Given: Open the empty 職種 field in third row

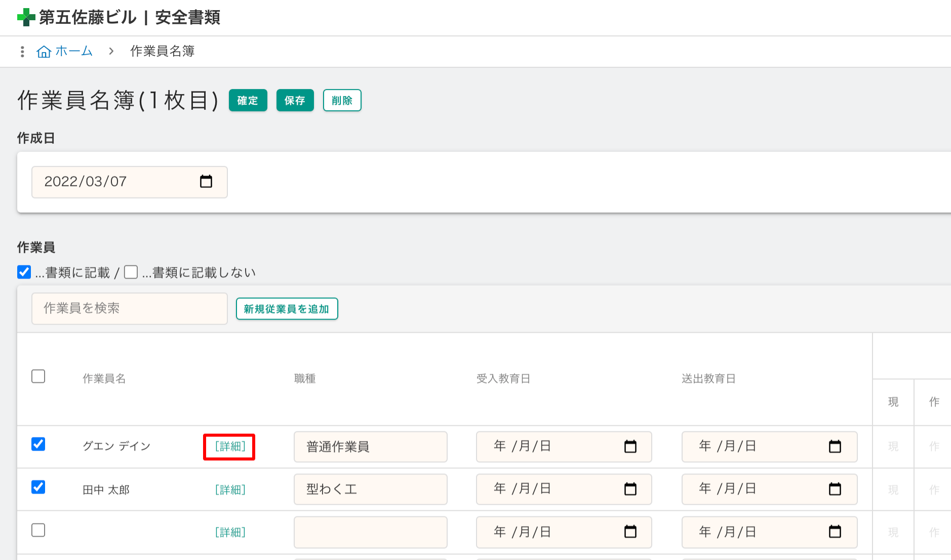Looking at the screenshot, I should coord(370,532).
